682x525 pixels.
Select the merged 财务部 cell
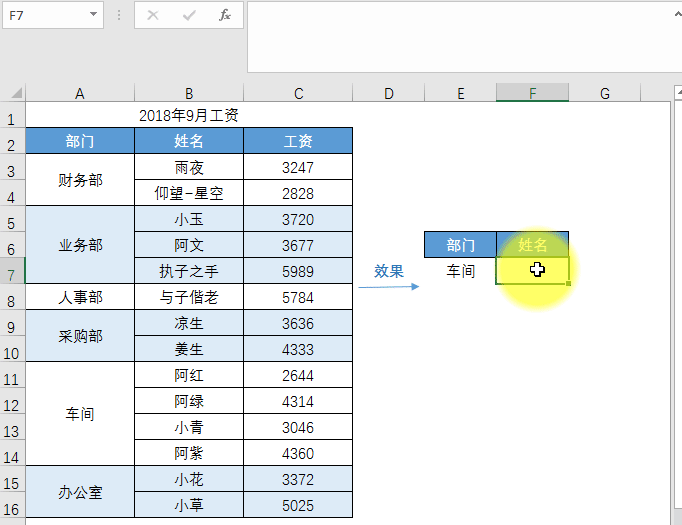80,180
